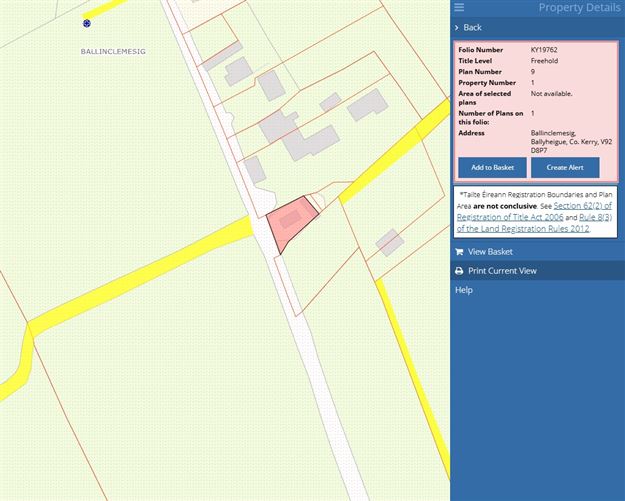
Task: Click the folio number KY19762
Action: click(545, 49)
